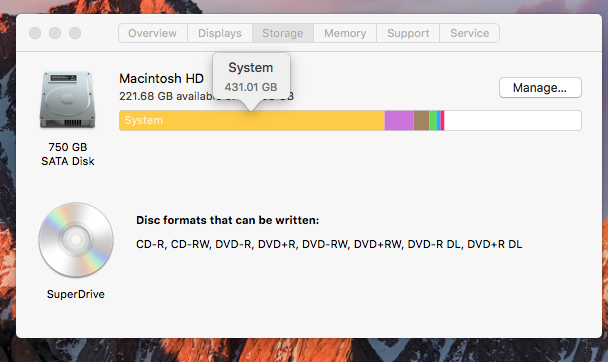Click the Macintosh HD volume name
This screenshot has width=608, height=362.
click(x=161, y=79)
